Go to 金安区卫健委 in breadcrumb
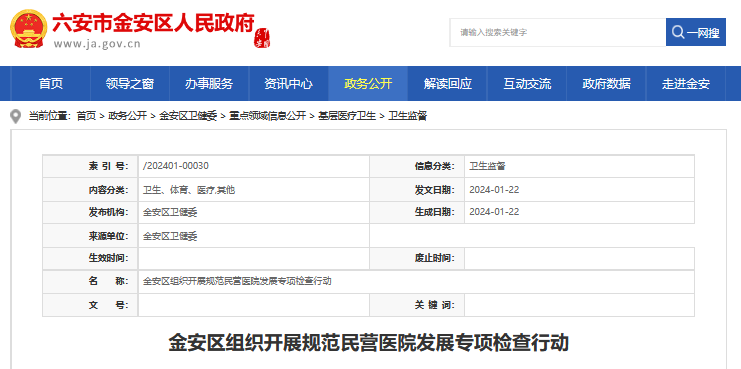Image resolution: width=741 pixels, height=369 pixels. point(188,116)
